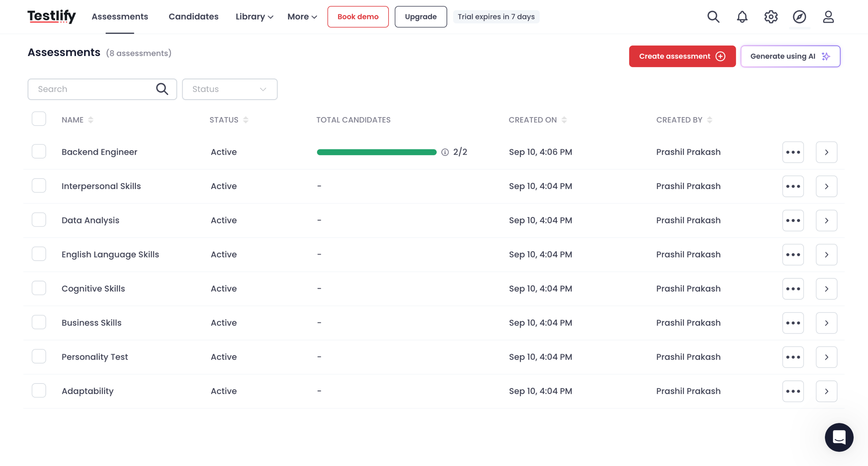The height and width of the screenshot is (466, 868).
Task: Click the search magnifier icon in the top bar
Action: click(713, 17)
